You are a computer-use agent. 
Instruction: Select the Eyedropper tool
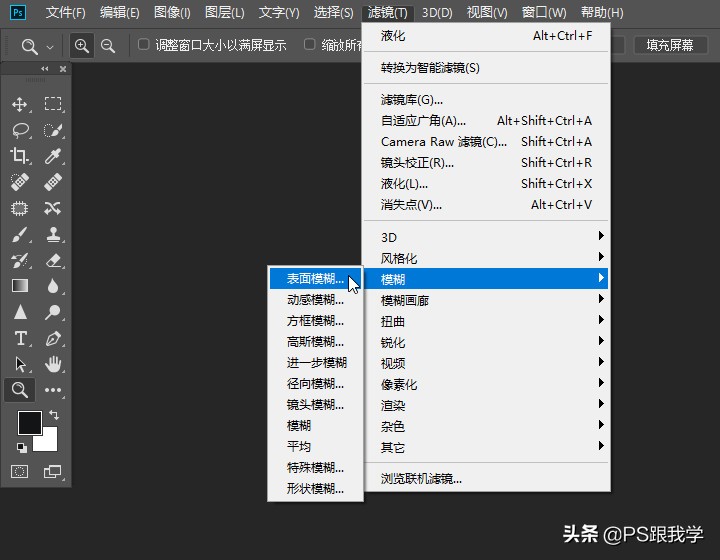point(53,156)
